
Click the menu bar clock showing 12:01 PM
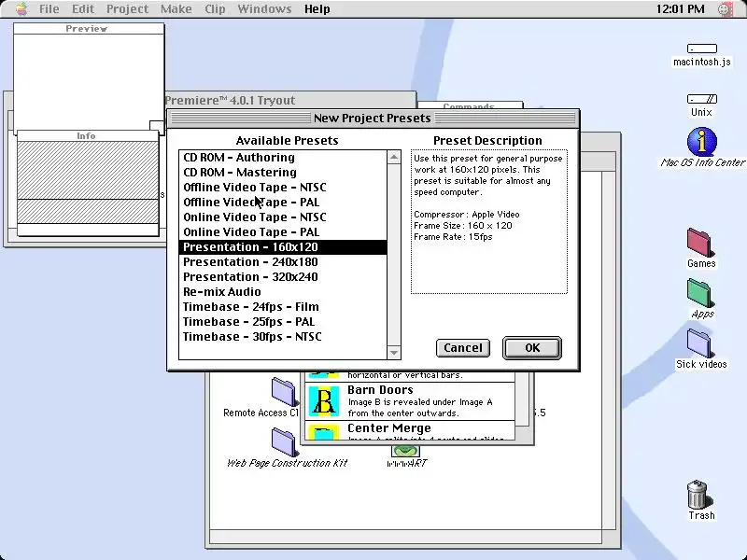click(681, 9)
